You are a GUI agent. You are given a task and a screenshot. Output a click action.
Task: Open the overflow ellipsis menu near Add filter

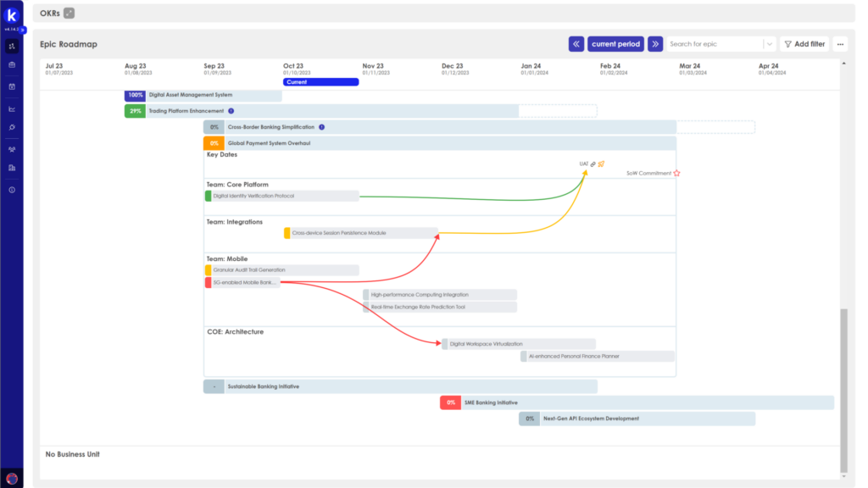(x=840, y=43)
